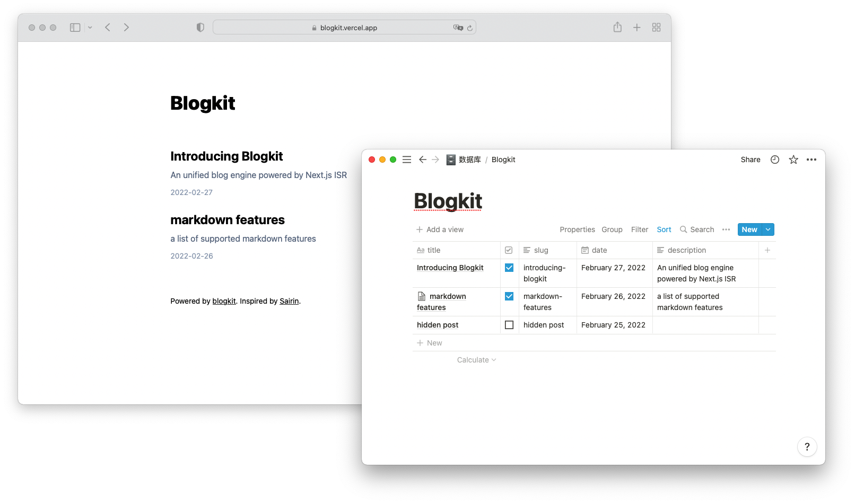Open markdown features post on blog page
This screenshot has width=855, height=504.
[x=228, y=220]
